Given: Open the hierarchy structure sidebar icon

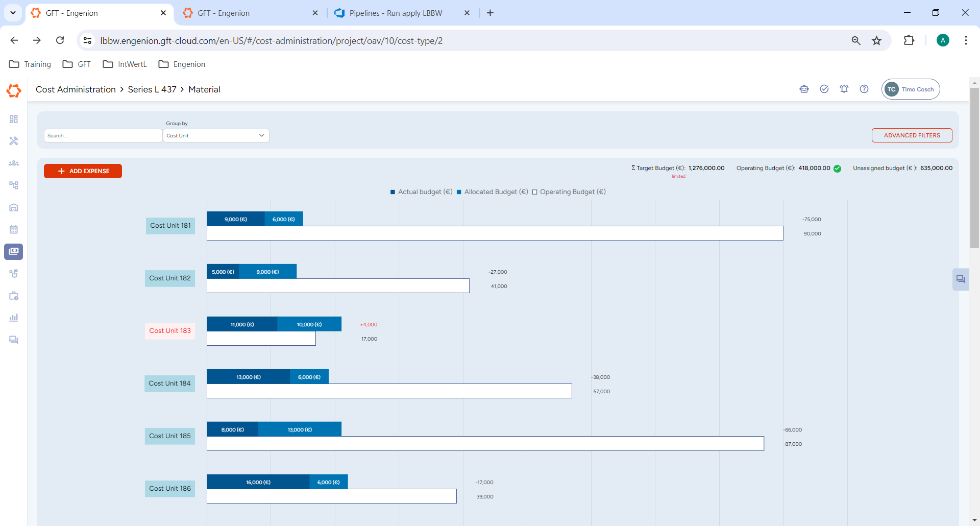Looking at the screenshot, I should coord(14,185).
